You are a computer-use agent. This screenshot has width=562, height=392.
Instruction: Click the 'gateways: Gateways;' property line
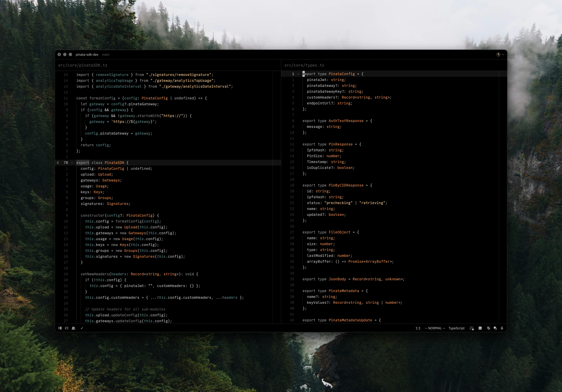101,180
